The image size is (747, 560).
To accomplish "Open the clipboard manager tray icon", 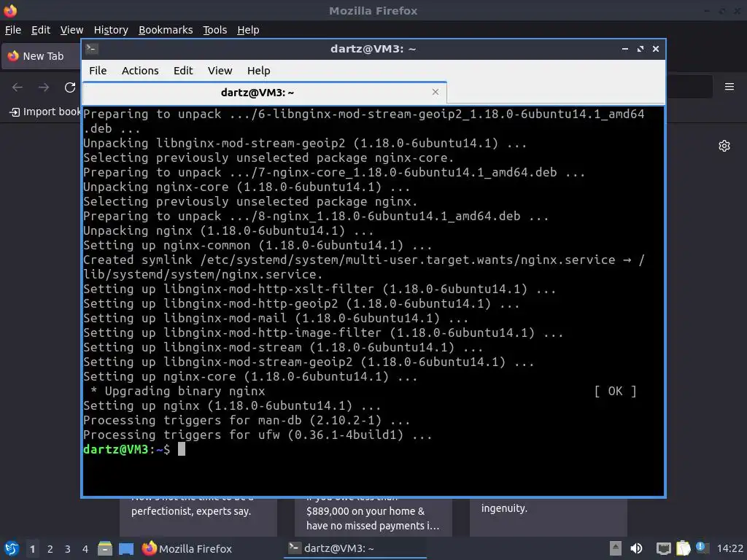I will coord(683,548).
